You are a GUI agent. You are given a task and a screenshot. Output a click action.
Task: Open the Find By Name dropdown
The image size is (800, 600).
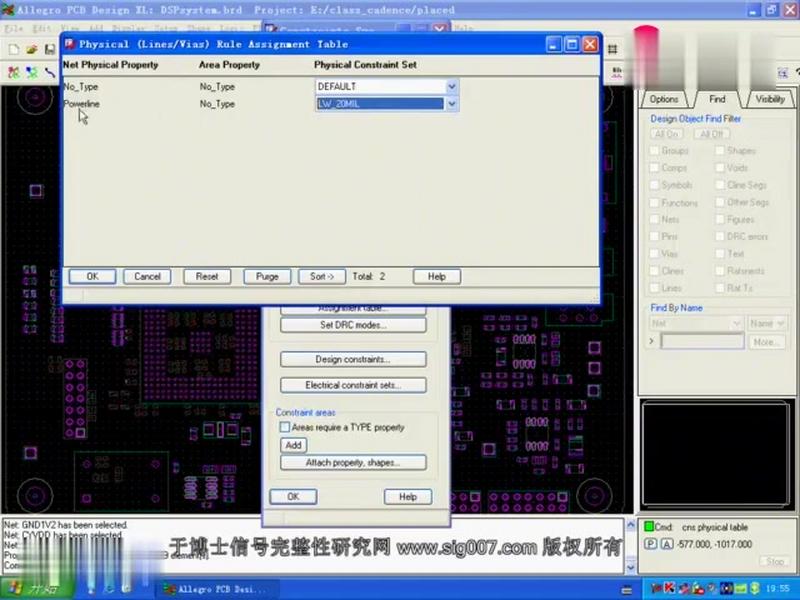pos(736,321)
